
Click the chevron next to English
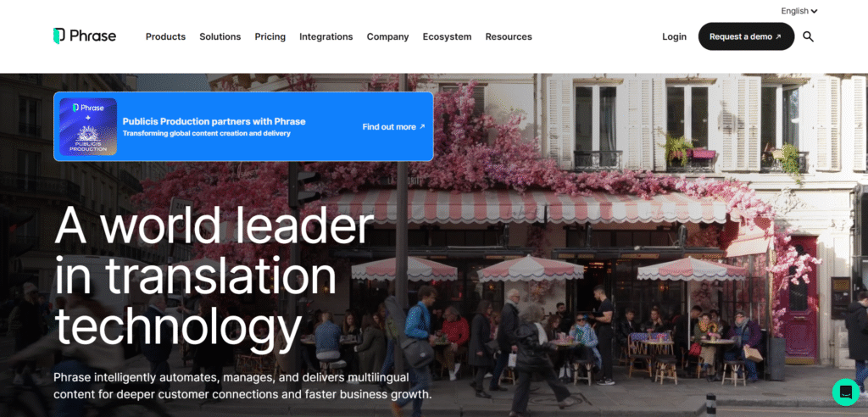(815, 11)
